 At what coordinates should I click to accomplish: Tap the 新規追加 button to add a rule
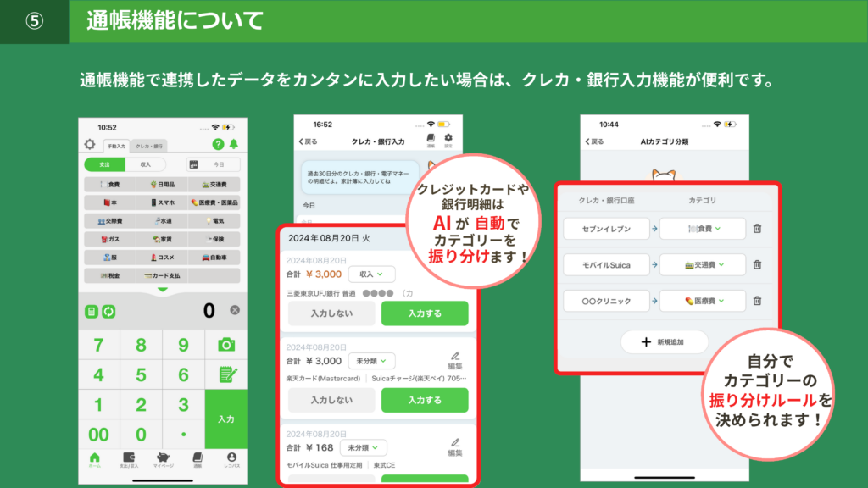(x=665, y=341)
